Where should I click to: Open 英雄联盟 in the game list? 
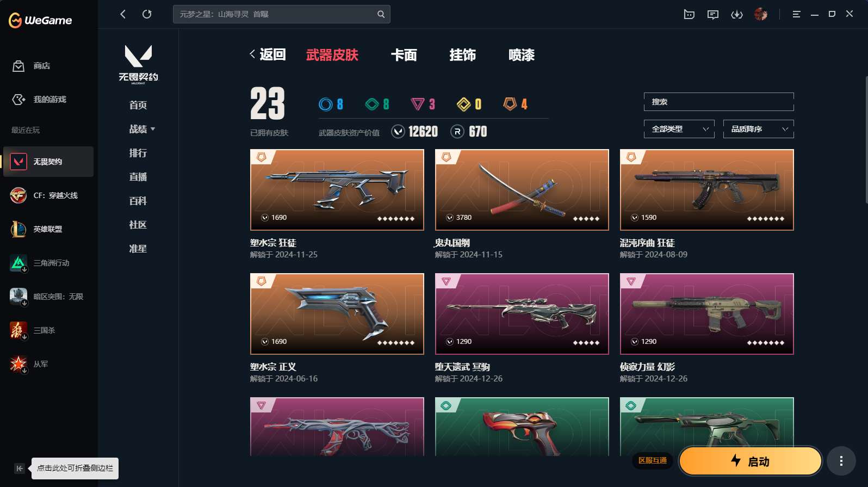click(x=48, y=229)
